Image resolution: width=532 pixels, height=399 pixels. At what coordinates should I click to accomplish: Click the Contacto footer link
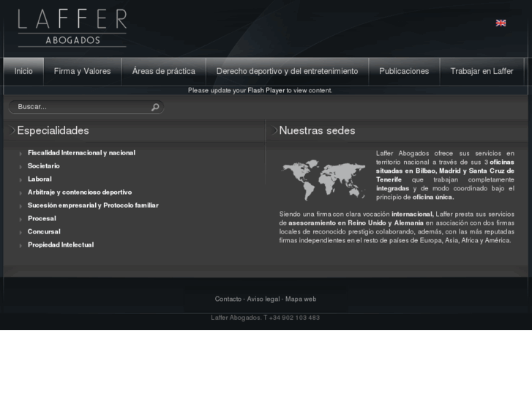pyautogui.click(x=228, y=299)
